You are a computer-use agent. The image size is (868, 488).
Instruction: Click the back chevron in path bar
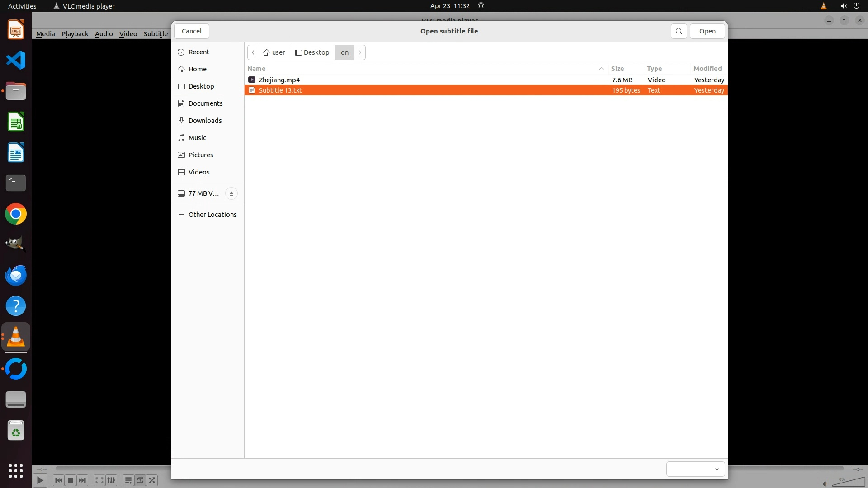coord(253,52)
